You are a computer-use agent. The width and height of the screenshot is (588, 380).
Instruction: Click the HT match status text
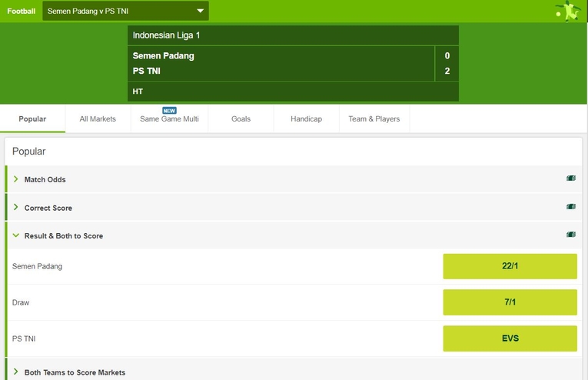(x=138, y=92)
